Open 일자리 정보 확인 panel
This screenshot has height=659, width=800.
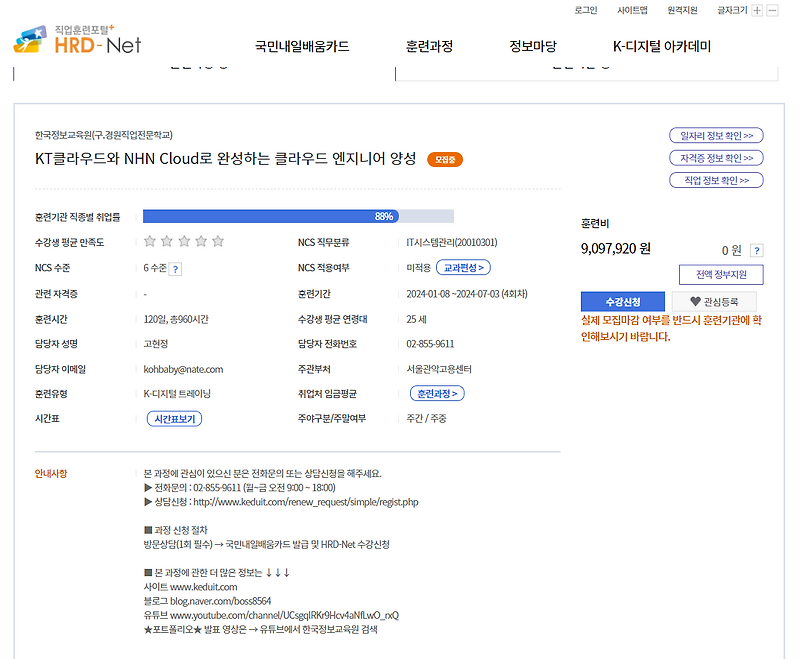tap(717, 135)
